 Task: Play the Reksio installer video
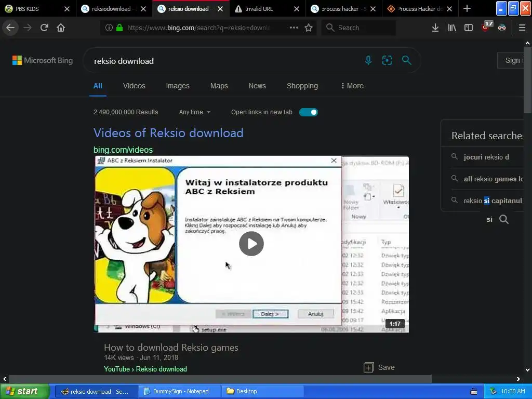(251, 244)
